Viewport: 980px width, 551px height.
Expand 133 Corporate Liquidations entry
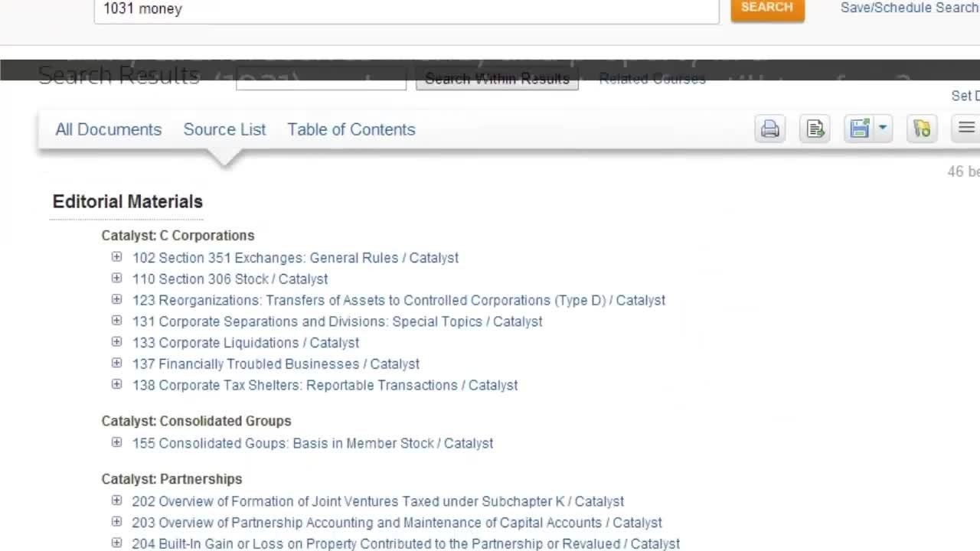point(116,342)
